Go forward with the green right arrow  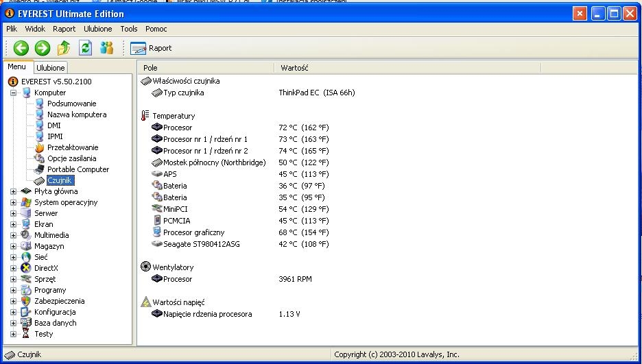pyautogui.click(x=42, y=48)
